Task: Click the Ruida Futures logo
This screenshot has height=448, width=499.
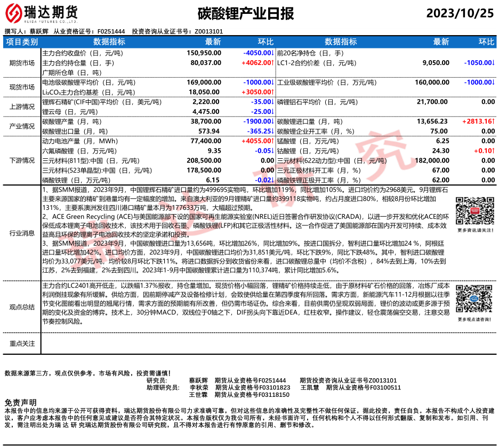Action: pos(41,13)
